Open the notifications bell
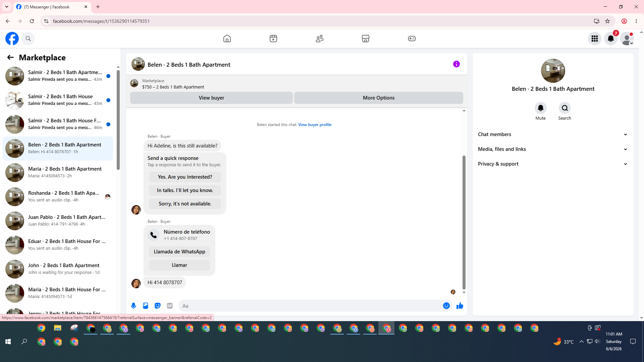Screen dimensions: 644x362 pos(611,39)
